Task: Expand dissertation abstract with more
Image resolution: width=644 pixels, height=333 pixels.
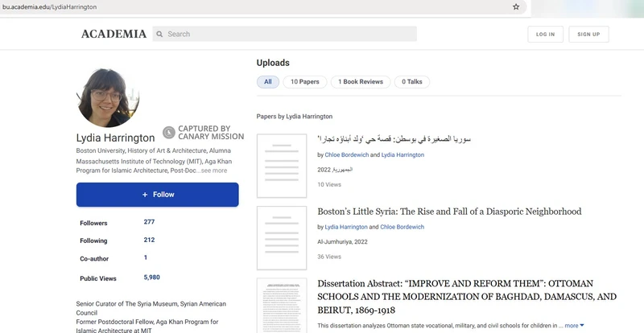Action: (x=574, y=326)
